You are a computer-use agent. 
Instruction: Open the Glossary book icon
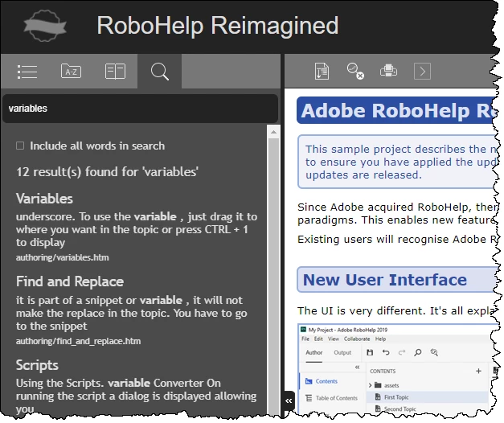pos(115,71)
